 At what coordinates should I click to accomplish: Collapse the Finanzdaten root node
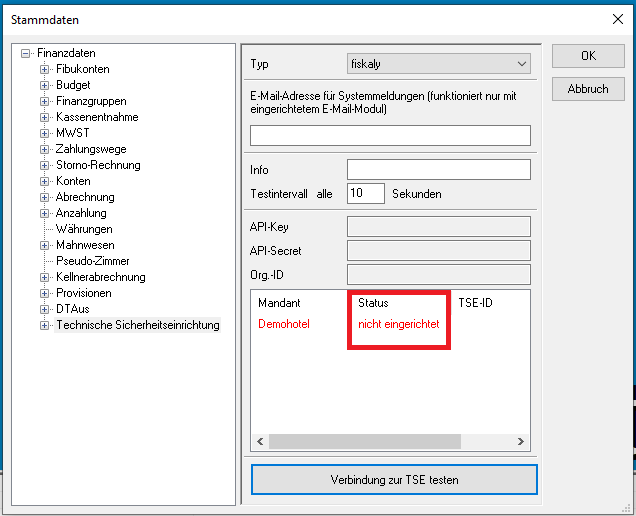pyautogui.click(x=25, y=53)
